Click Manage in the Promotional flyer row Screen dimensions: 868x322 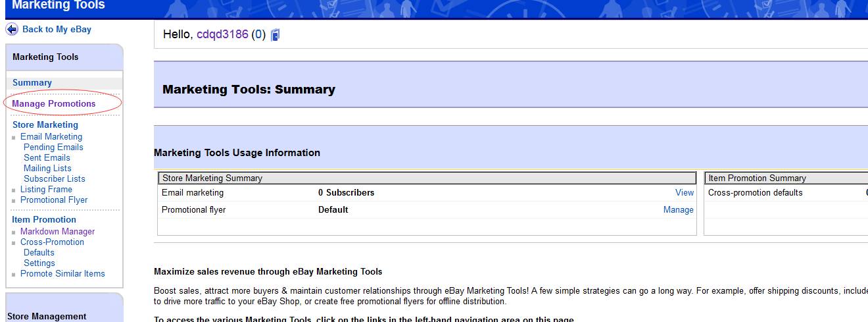pyautogui.click(x=679, y=209)
